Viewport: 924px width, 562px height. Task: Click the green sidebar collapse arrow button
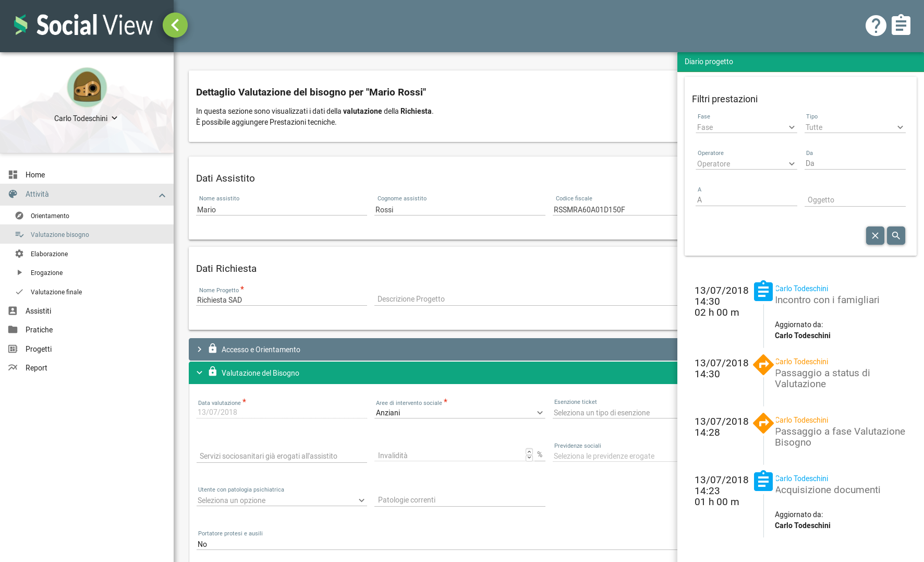pyautogui.click(x=175, y=25)
